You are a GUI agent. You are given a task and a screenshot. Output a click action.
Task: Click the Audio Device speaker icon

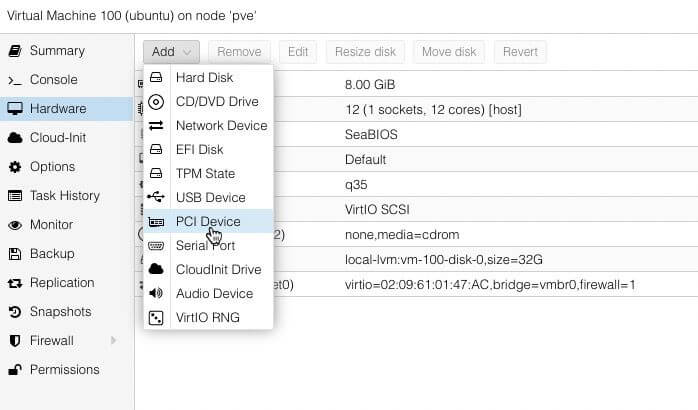[x=157, y=293]
